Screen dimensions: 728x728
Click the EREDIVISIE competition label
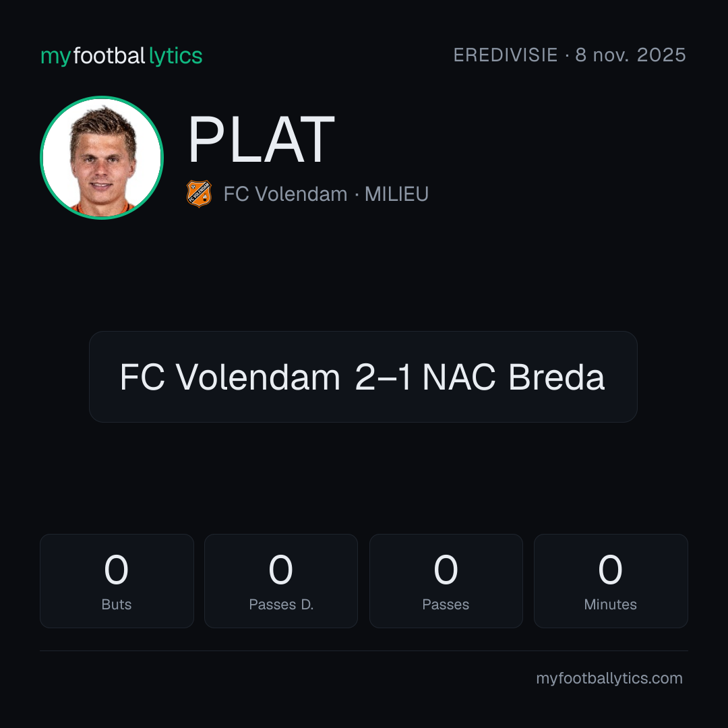[x=506, y=55]
